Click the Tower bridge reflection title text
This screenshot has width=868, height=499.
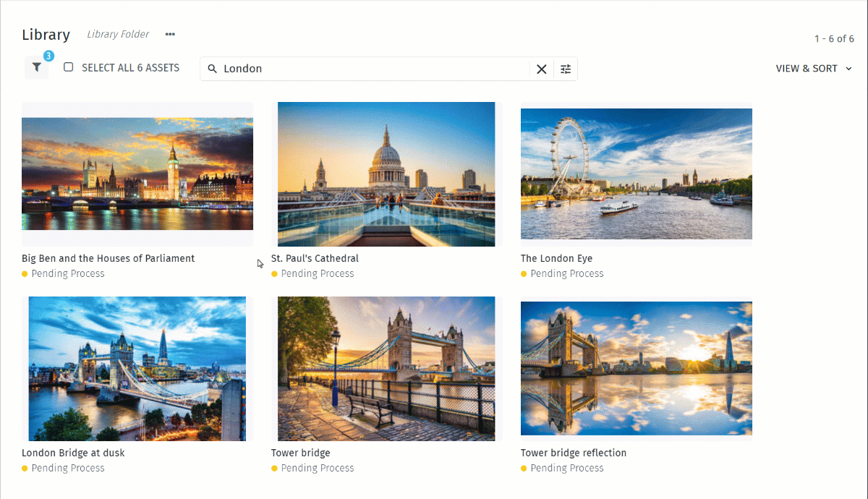pyautogui.click(x=574, y=453)
